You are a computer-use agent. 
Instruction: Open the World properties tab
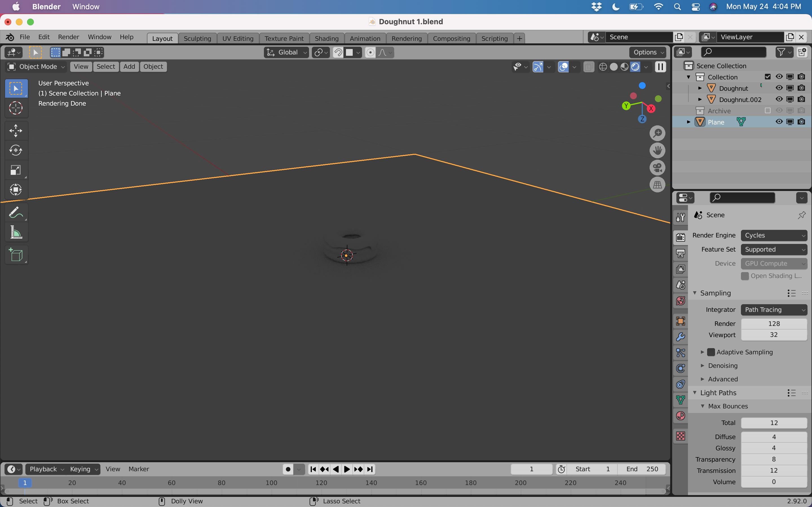pyautogui.click(x=681, y=301)
